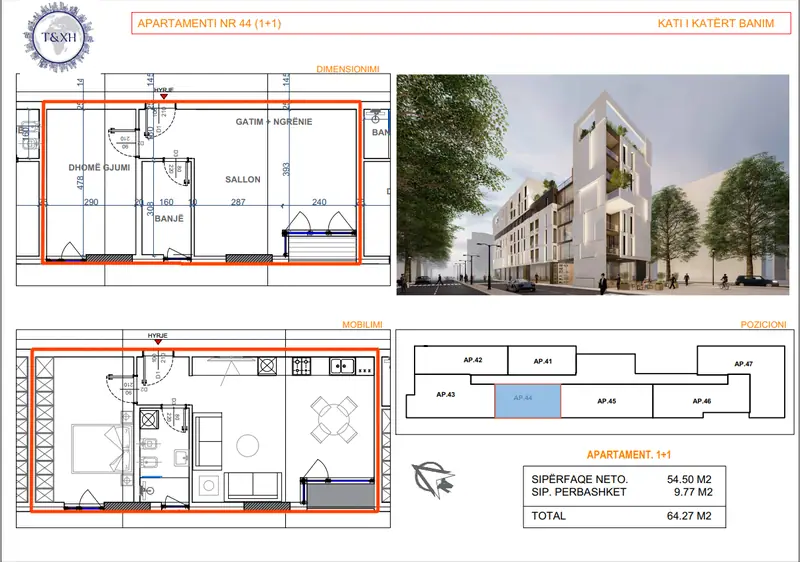This screenshot has width=800, height=562.
Task: Click the T&XH globe logo
Action: point(59,37)
